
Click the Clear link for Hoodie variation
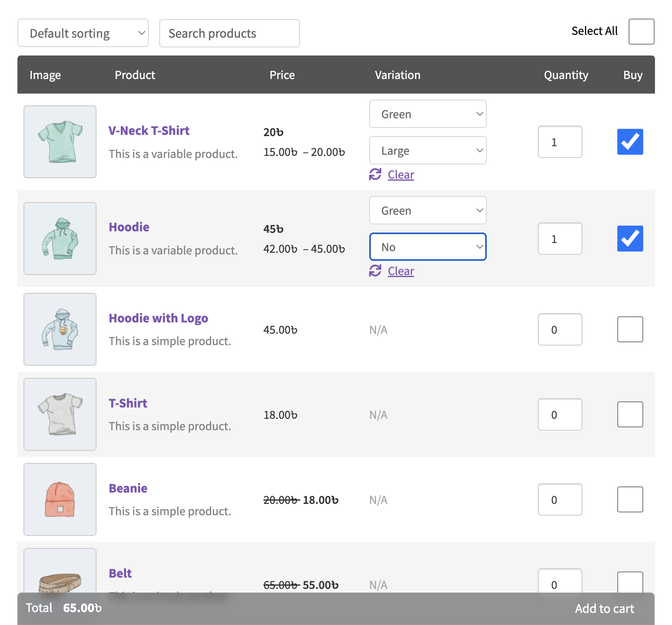click(x=401, y=271)
